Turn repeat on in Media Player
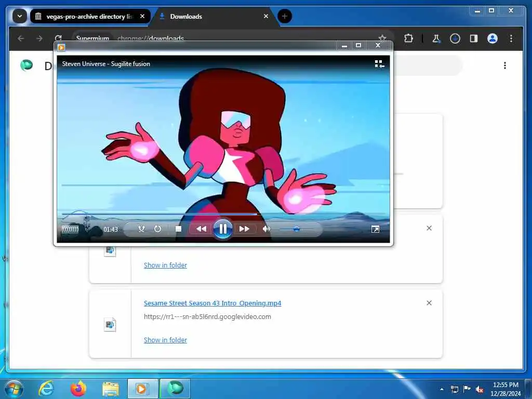This screenshot has height=399, width=532. pyautogui.click(x=157, y=229)
